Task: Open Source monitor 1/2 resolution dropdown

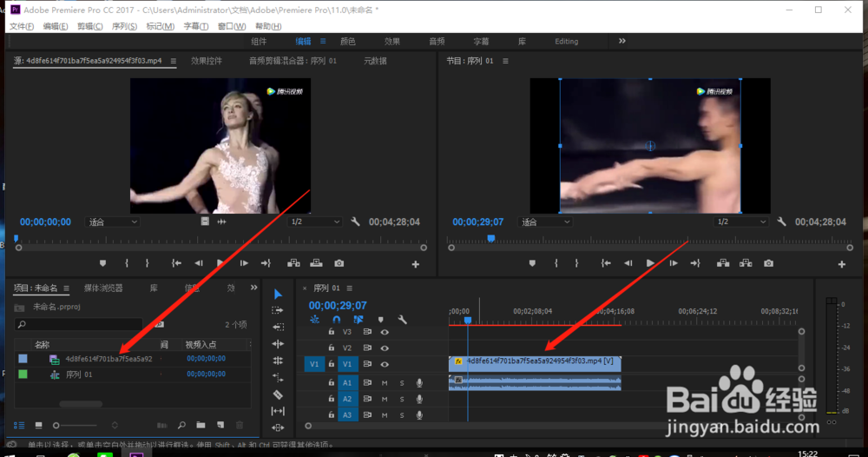Action: pos(315,222)
